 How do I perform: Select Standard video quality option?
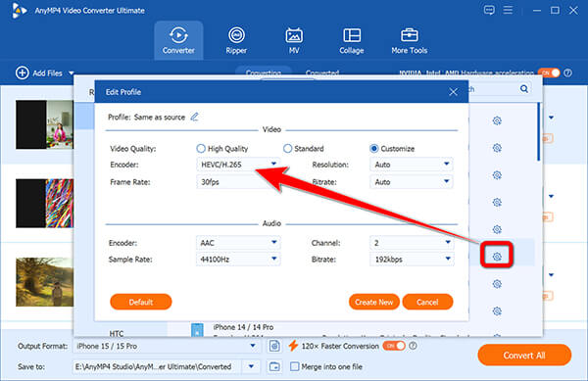coord(287,149)
